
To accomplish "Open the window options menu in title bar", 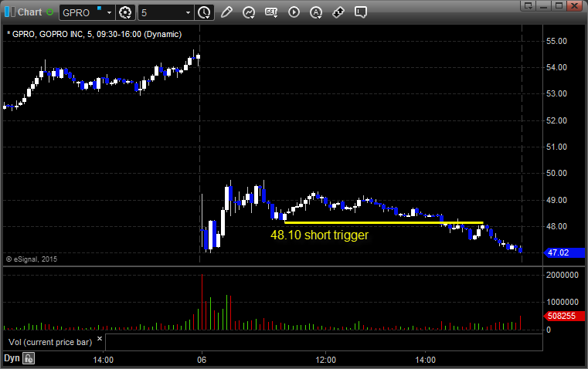I will click(529, 5).
